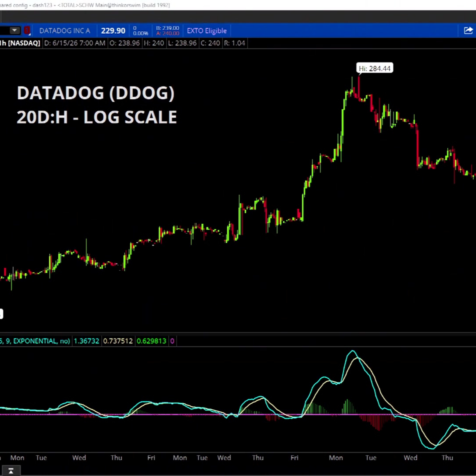Click the date D: 6/15/26 7:00 AM
This screenshot has height=476, width=476.
(x=75, y=43)
